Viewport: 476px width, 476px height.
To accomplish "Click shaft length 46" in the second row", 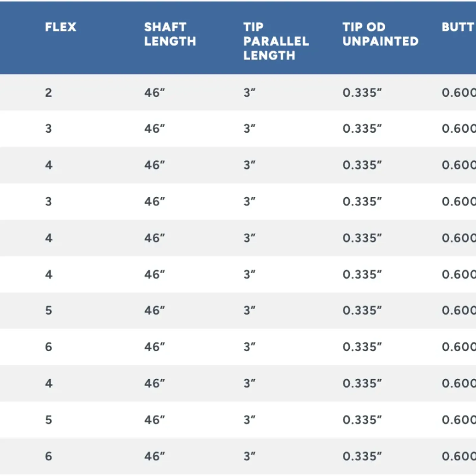I will point(155,129).
